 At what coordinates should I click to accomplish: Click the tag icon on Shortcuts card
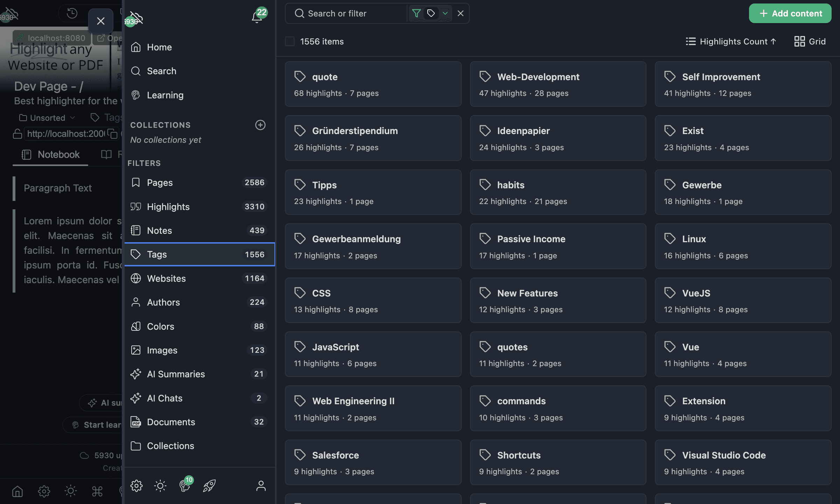485,455
